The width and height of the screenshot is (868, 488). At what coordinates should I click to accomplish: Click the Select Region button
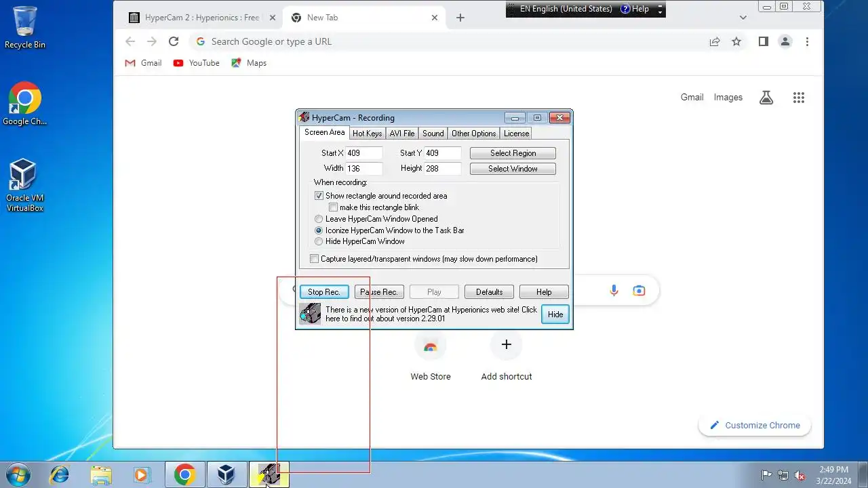click(x=513, y=153)
